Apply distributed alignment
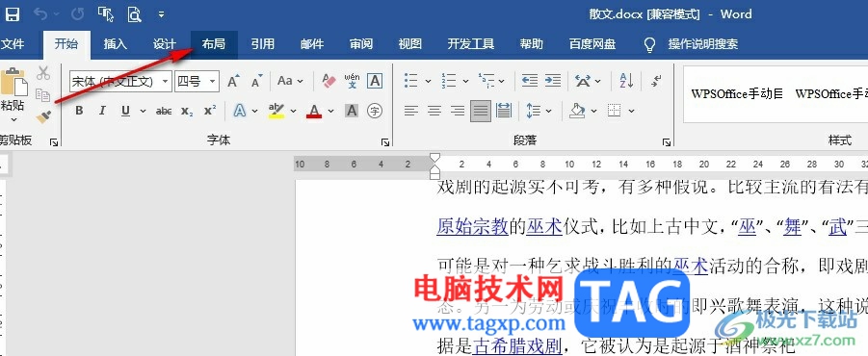 (504, 111)
